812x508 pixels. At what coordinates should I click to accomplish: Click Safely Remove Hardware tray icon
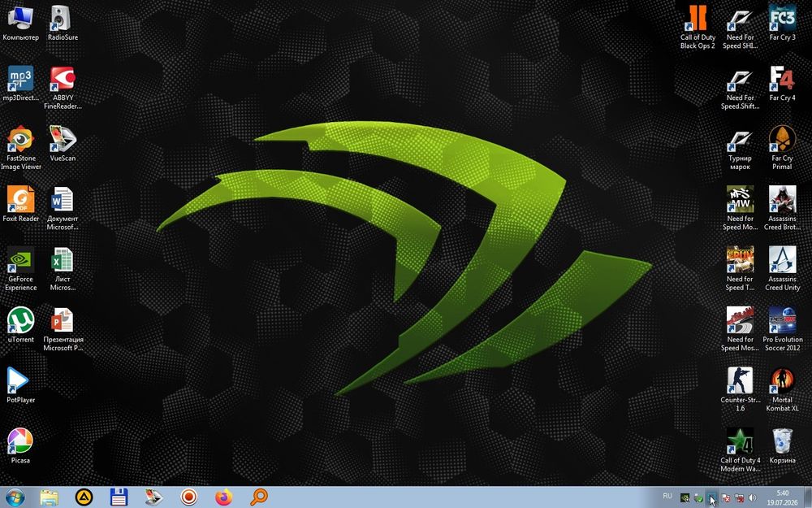point(698,498)
